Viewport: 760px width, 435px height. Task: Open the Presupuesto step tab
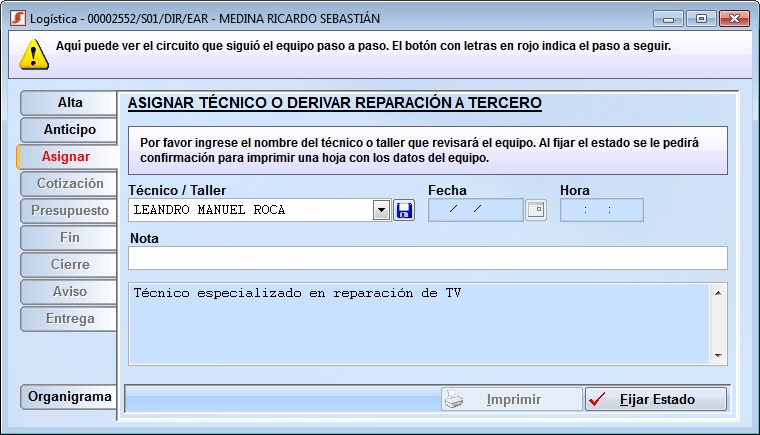(x=70, y=211)
